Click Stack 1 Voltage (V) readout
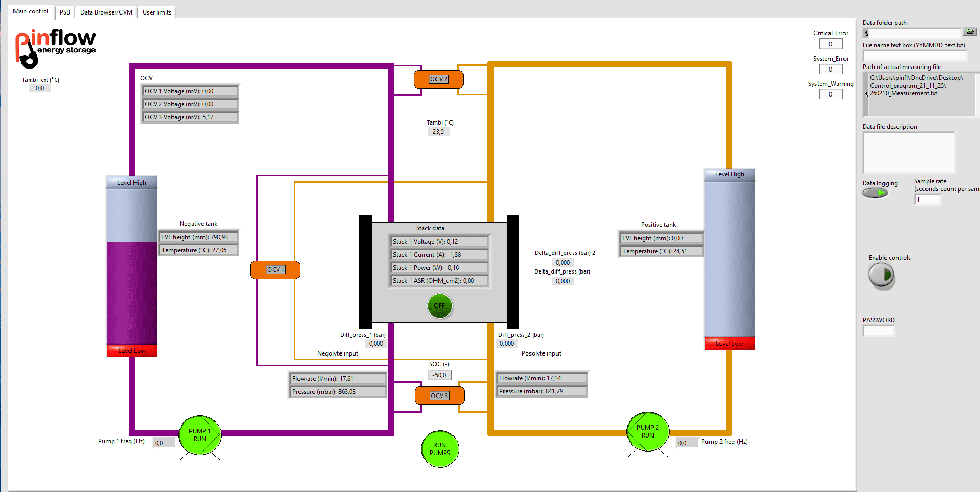Screen dimensions: 980x492 click(440, 242)
